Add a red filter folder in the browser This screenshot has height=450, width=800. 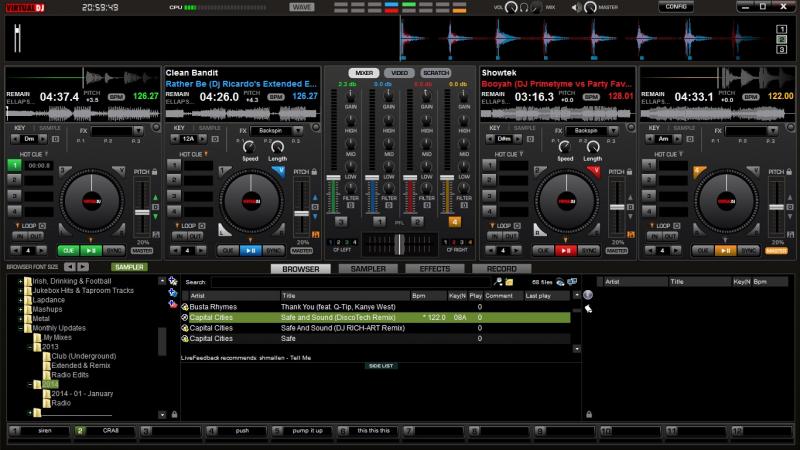tap(173, 304)
